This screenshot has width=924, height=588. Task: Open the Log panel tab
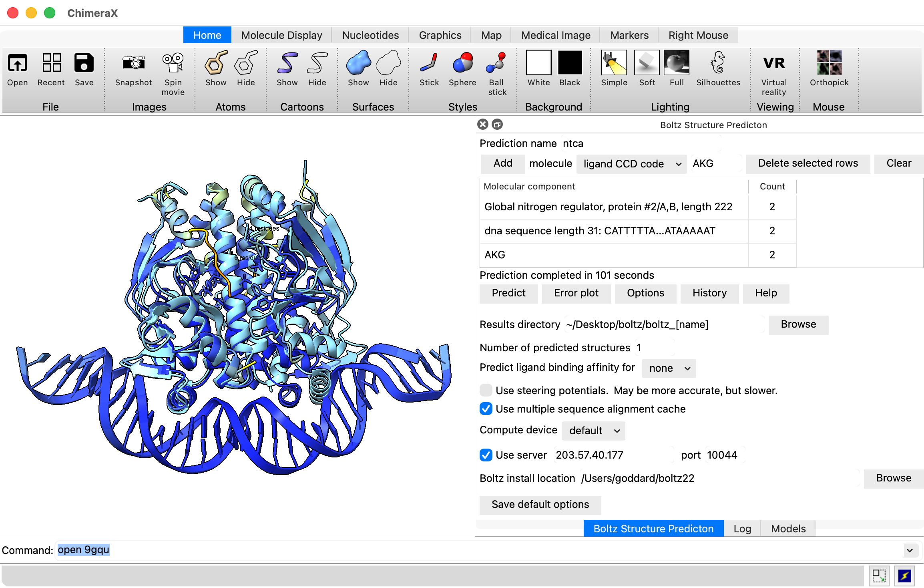(x=742, y=528)
